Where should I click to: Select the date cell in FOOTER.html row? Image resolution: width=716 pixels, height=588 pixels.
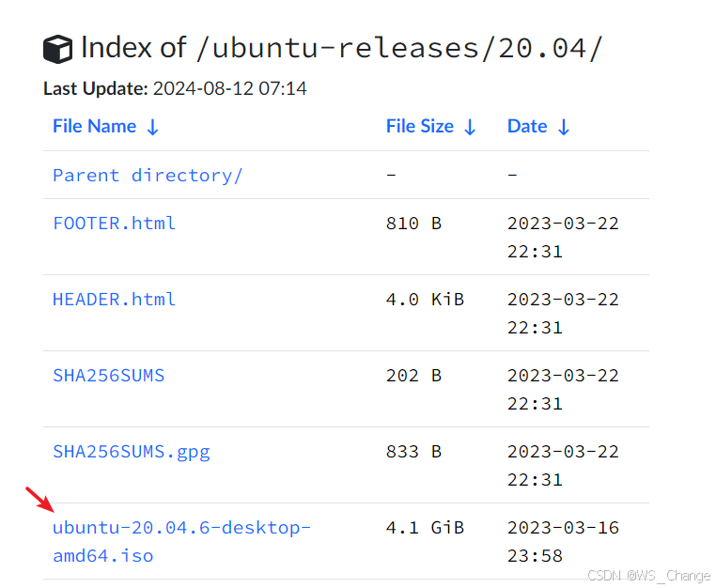[x=563, y=238]
